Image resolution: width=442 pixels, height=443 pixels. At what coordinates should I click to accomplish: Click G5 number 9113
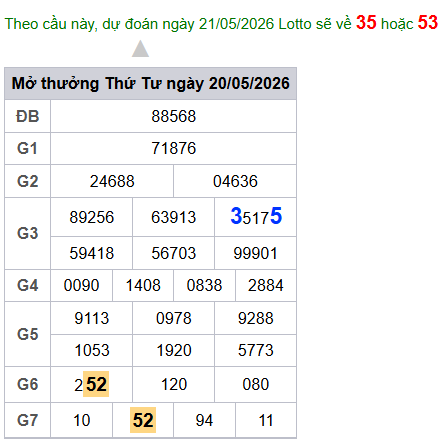[x=92, y=318]
